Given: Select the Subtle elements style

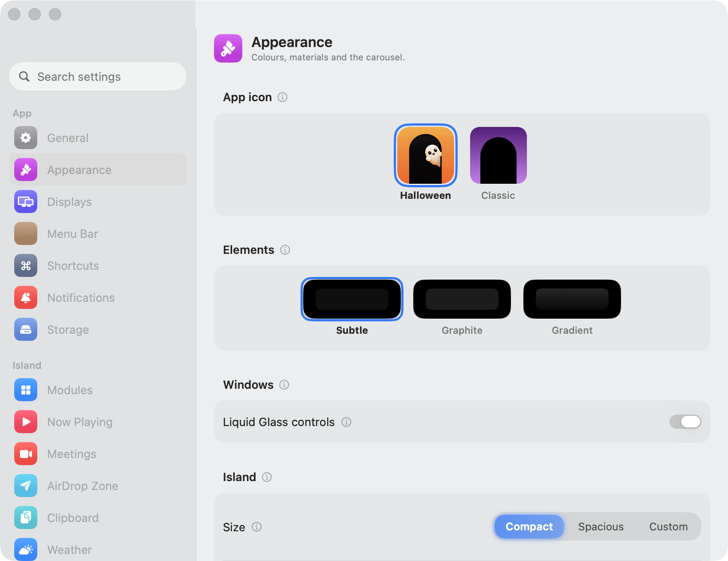Looking at the screenshot, I should coord(352,299).
